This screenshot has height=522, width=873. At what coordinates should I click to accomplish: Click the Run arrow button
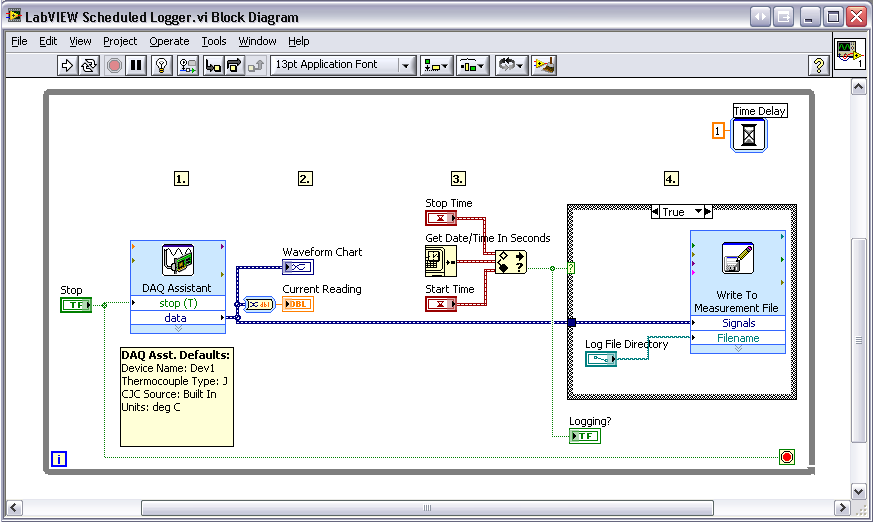coord(68,65)
